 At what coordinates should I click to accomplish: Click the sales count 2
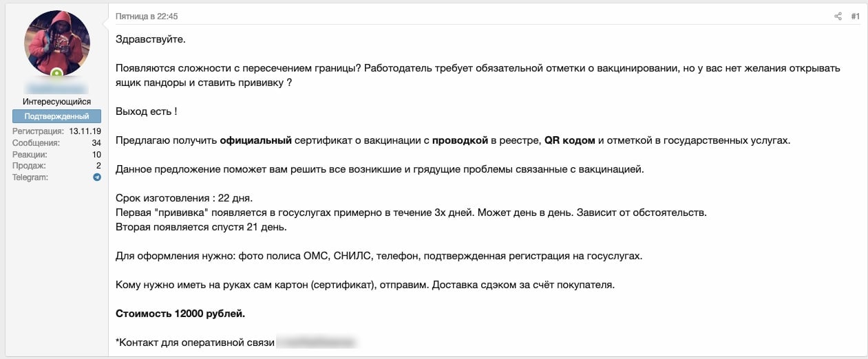tap(98, 166)
